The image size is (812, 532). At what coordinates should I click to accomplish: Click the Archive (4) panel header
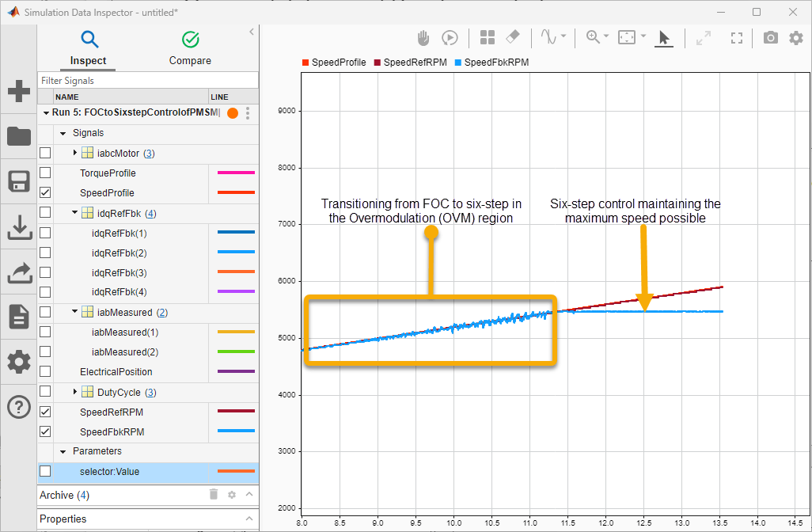[x=64, y=495]
